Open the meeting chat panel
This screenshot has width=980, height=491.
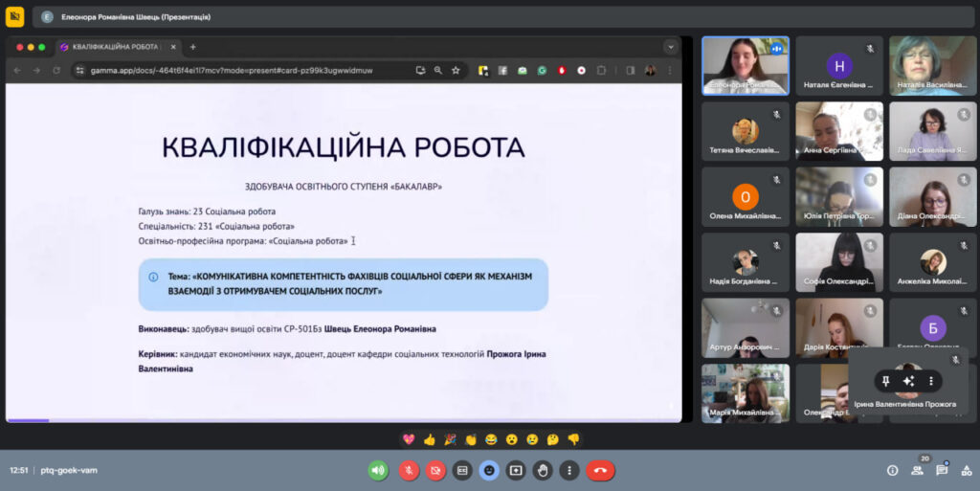pos(942,470)
